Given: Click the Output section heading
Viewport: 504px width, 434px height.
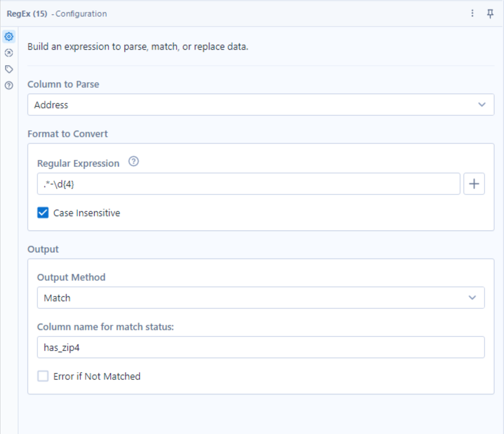Looking at the screenshot, I should (x=43, y=249).
